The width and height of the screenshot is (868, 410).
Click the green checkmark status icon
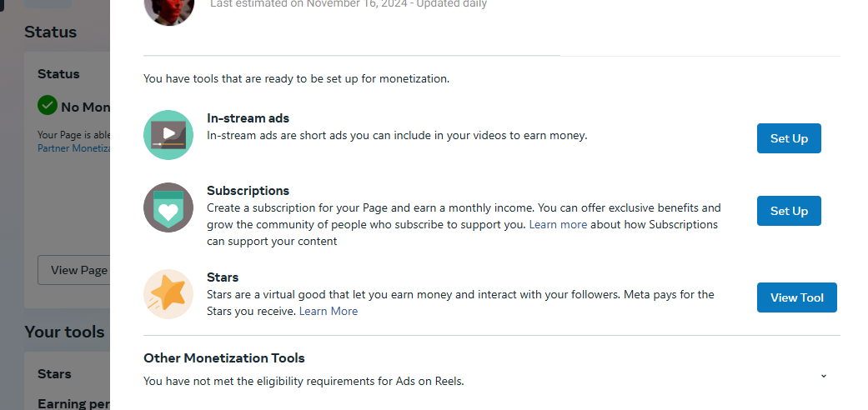(48, 106)
